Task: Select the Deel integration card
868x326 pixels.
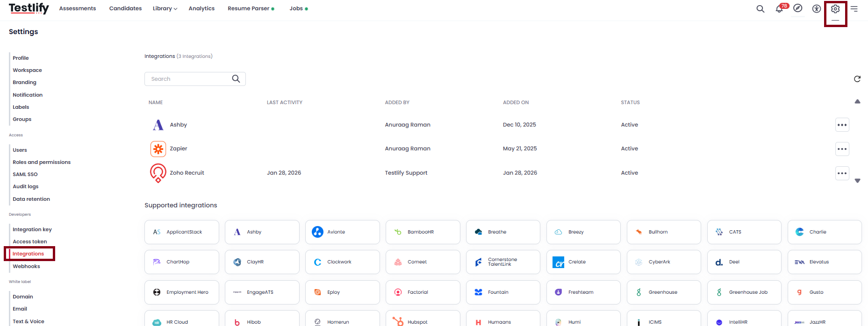Action: [x=744, y=262]
